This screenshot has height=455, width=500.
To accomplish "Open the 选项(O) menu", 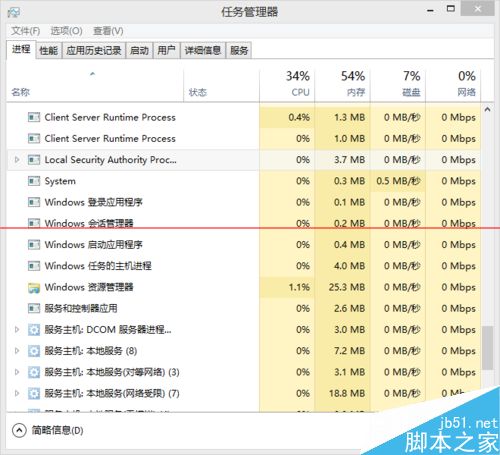I will [66, 31].
